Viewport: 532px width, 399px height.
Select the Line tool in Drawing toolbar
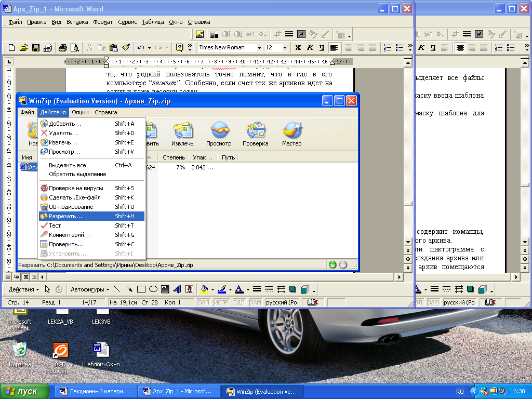117,289
